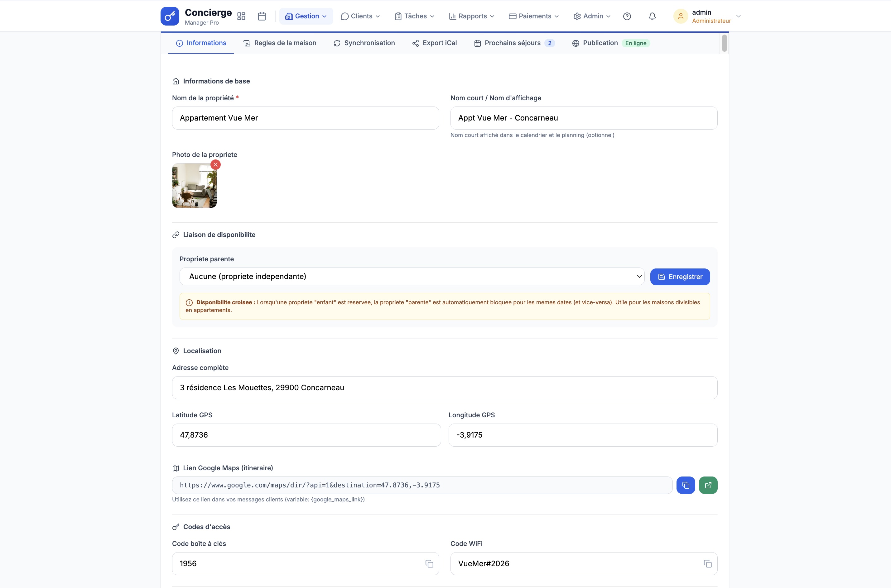Copy the key box code

(x=429, y=564)
